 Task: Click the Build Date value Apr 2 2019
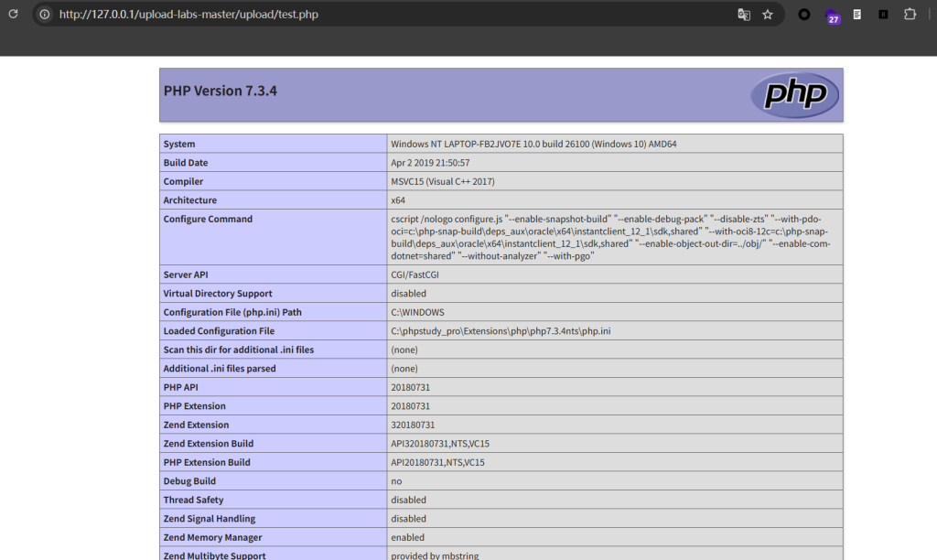pos(430,163)
